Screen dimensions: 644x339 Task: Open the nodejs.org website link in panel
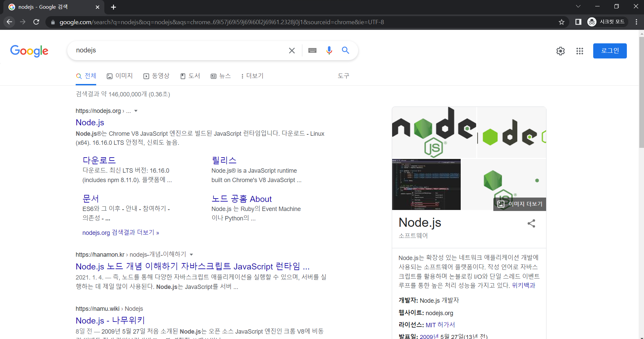(x=439, y=313)
